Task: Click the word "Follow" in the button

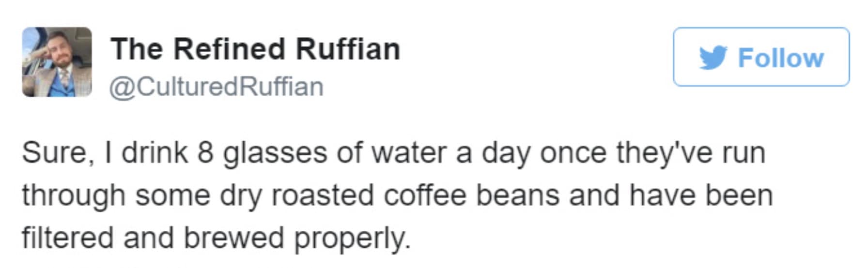Action: coord(780,58)
